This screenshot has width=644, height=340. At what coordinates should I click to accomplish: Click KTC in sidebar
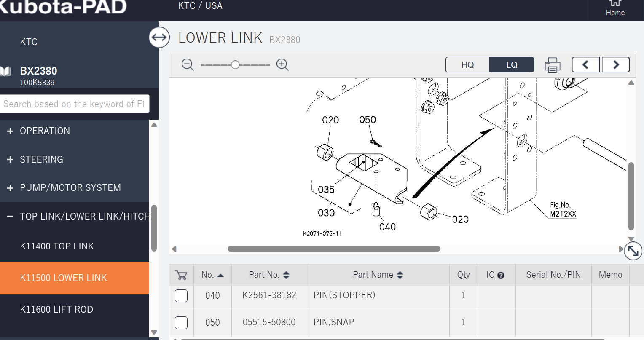pos(29,42)
